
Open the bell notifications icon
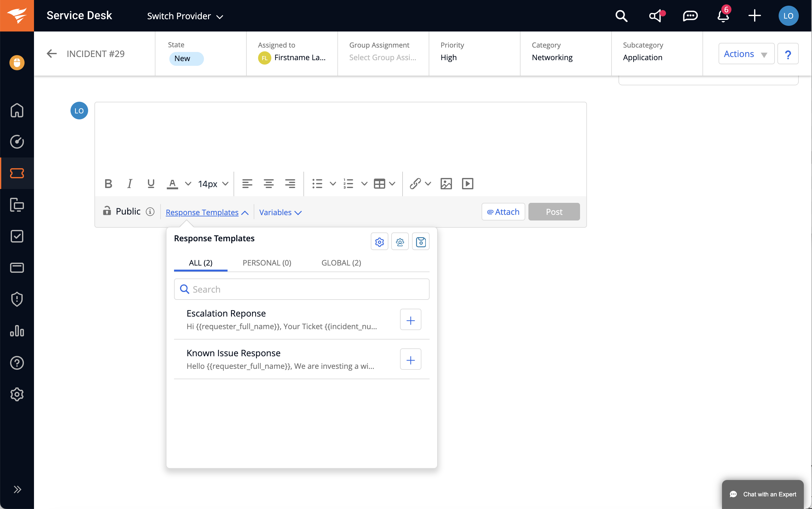723,16
